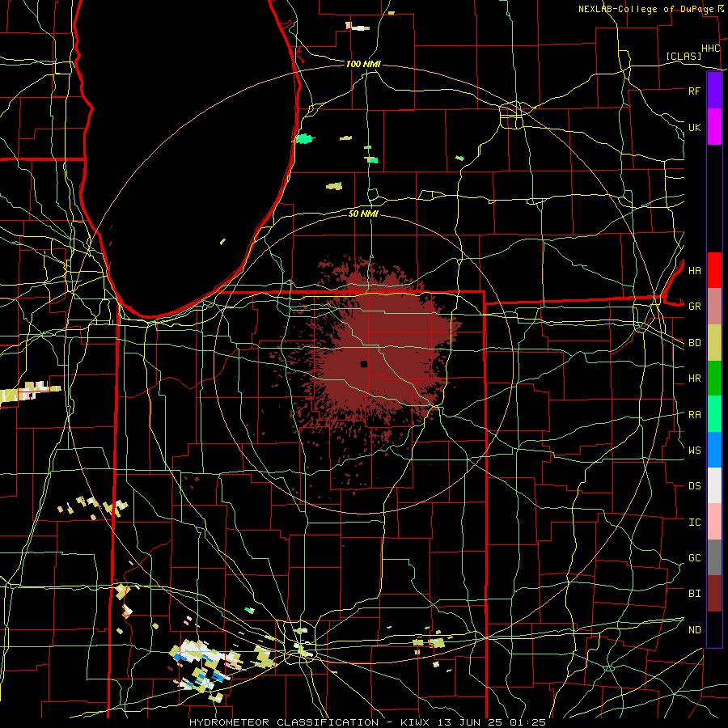728x728 pixels.
Task: Click the HYDROMETEOR CLASSIFICATION title text
Action: [284, 722]
